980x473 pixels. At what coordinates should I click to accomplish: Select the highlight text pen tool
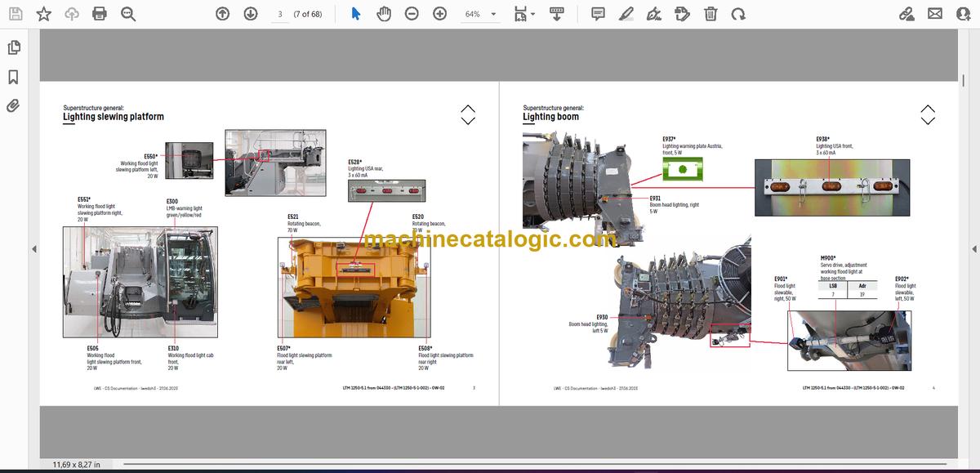click(x=626, y=14)
